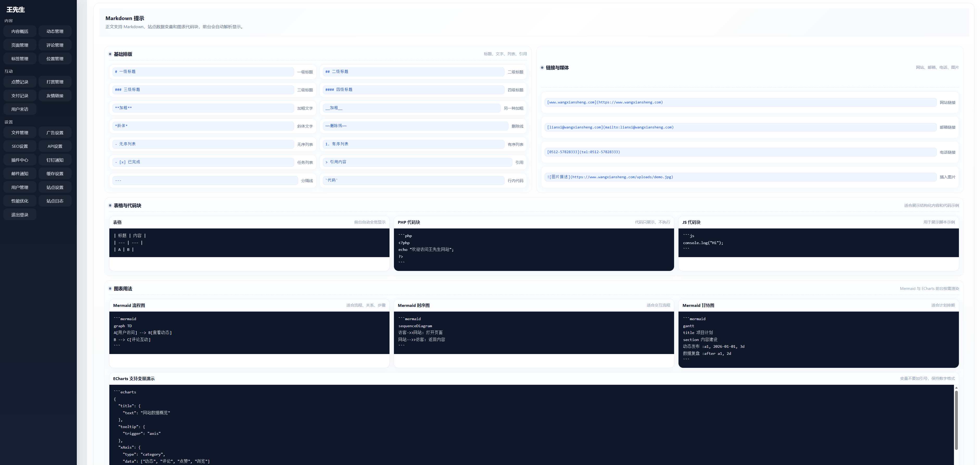This screenshot has width=980, height=465.
Task: Go to 用户管理
Action: pos(20,187)
